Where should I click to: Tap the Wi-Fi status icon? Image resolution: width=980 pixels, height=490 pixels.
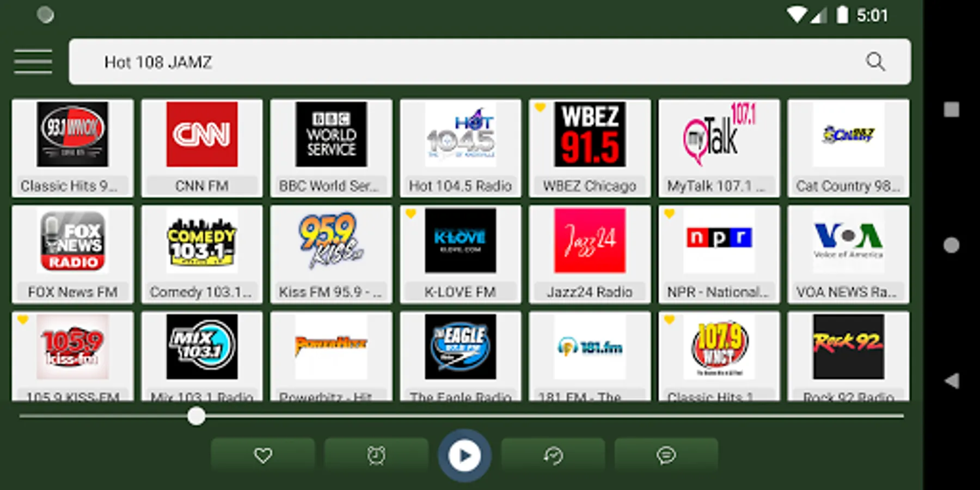[797, 15]
